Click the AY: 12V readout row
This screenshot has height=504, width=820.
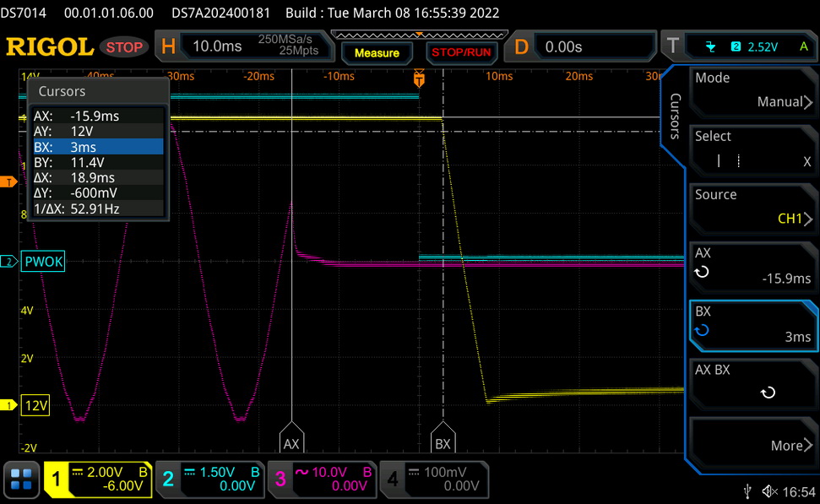coord(98,131)
